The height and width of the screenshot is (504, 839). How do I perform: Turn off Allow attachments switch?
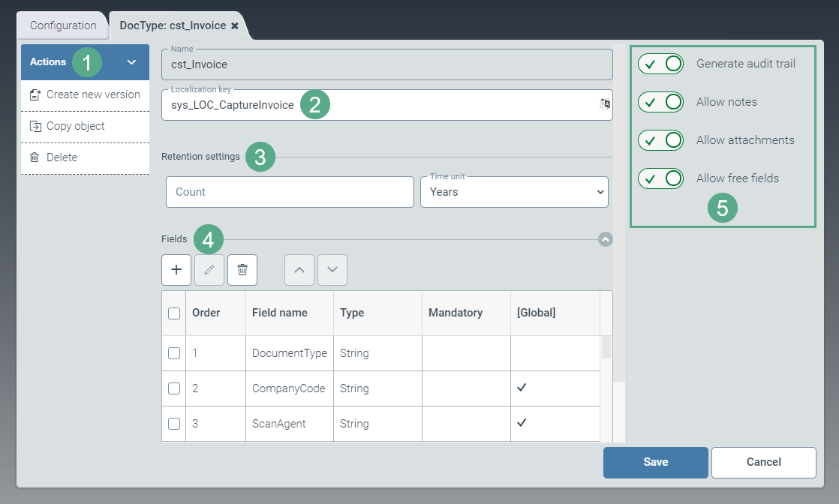[x=660, y=140]
